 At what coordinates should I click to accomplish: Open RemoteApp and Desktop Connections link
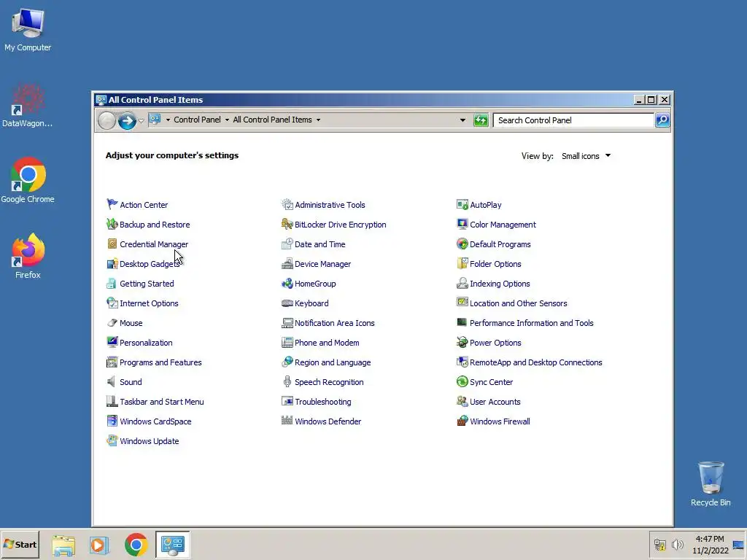click(x=535, y=362)
